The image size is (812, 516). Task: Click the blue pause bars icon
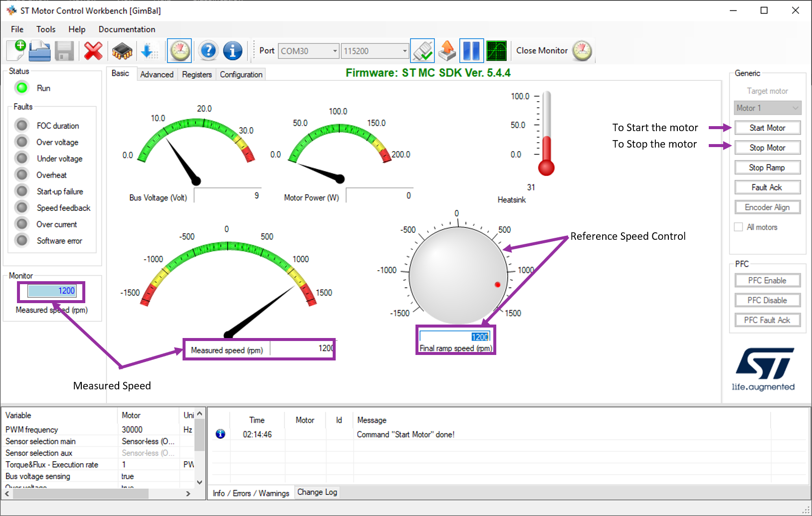[x=471, y=51]
